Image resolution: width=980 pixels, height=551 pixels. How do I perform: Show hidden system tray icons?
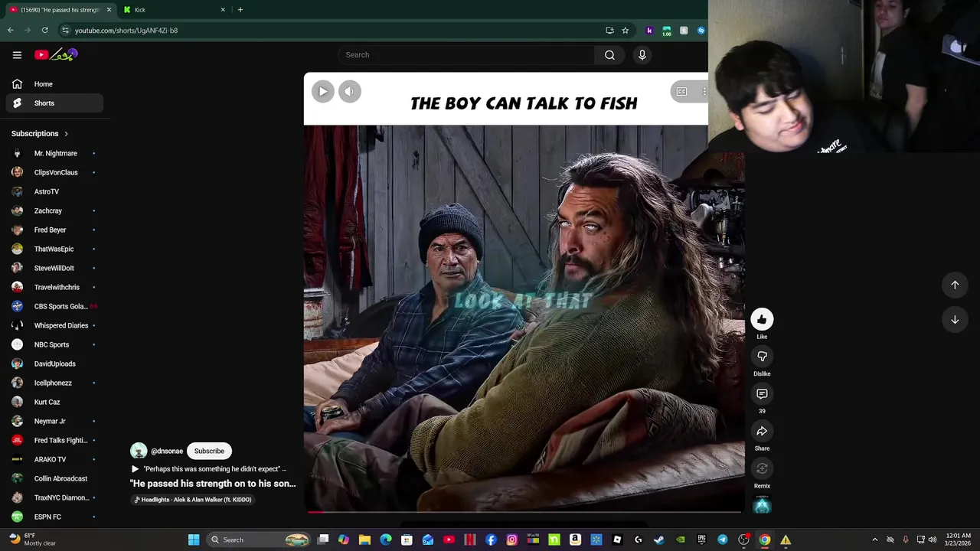(x=875, y=540)
